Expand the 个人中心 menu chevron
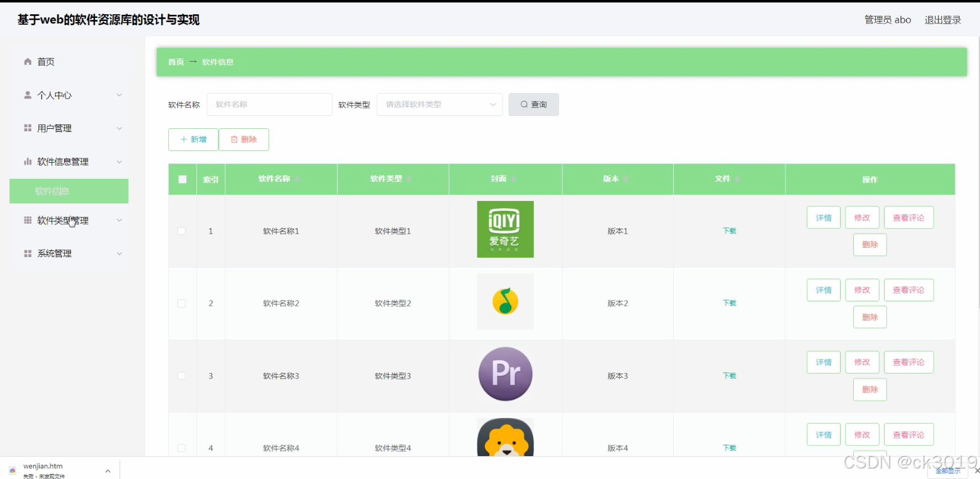This screenshot has height=479, width=980. 119,95
